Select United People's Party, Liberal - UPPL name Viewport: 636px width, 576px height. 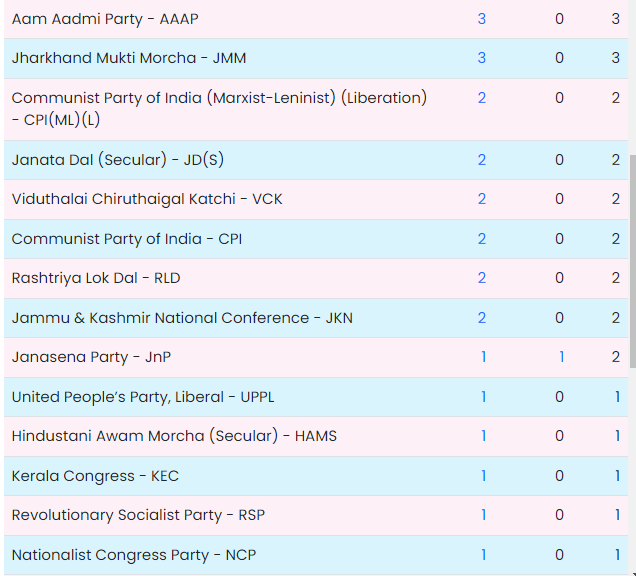(143, 397)
